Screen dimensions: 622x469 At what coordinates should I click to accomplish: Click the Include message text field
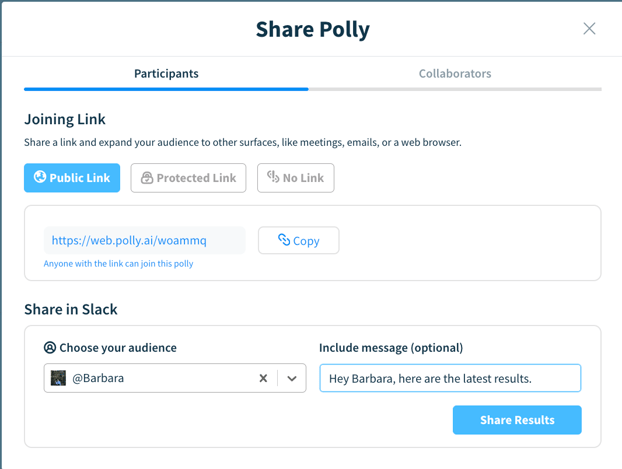pyautogui.click(x=450, y=378)
